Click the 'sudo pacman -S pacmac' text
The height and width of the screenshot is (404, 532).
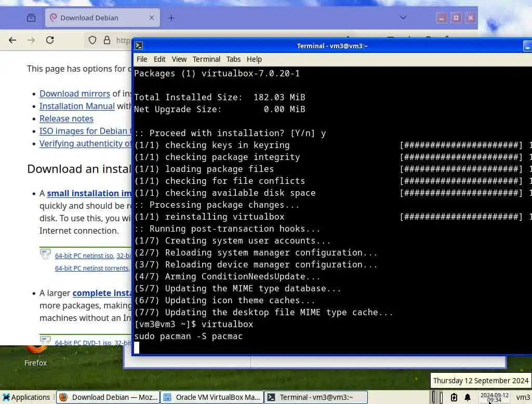coord(188,336)
